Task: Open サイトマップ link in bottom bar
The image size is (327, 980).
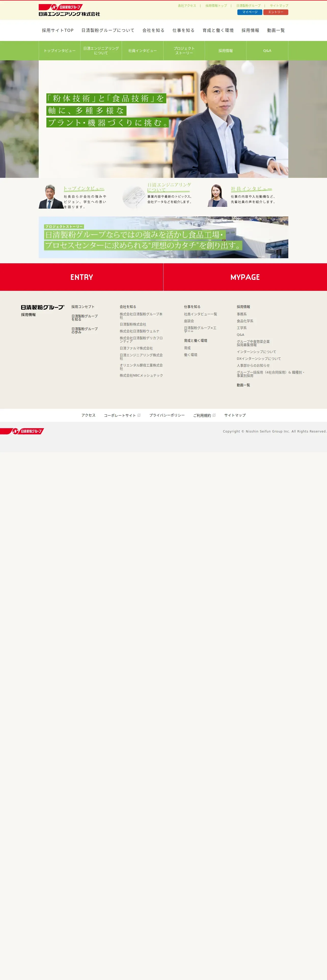Action: click(x=235, y=415)
